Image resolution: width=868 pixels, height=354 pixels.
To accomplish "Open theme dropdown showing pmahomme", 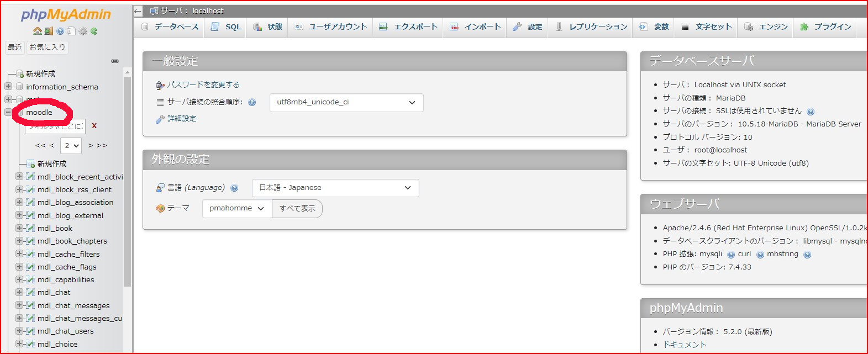I will tap(237, 208).
